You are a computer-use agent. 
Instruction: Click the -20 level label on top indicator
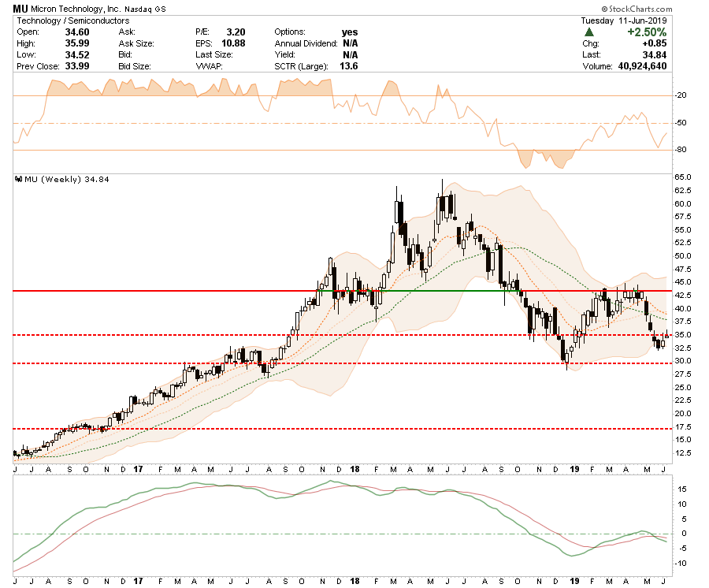tap(681, 95)
